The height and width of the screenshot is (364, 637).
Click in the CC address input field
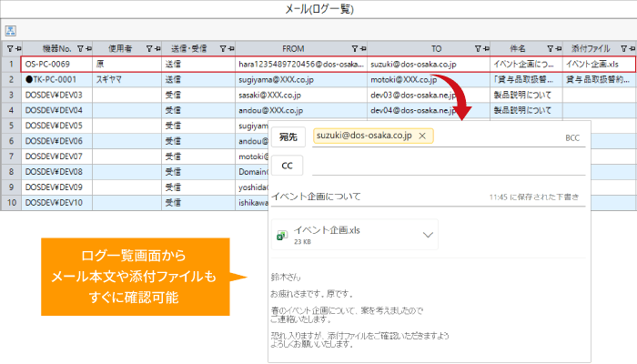click(x=449, y=166)
